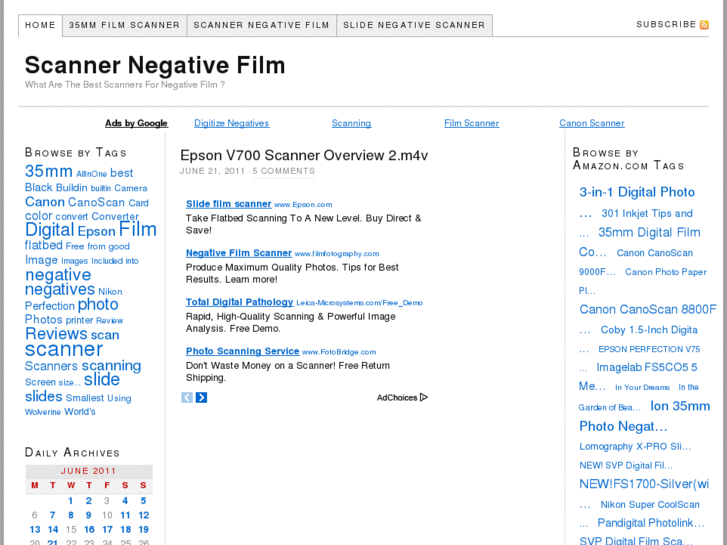This screenshot has width=727, height=545.
Task: Open the Nikon Super CoolScan tag
Action: coord(650,505)
